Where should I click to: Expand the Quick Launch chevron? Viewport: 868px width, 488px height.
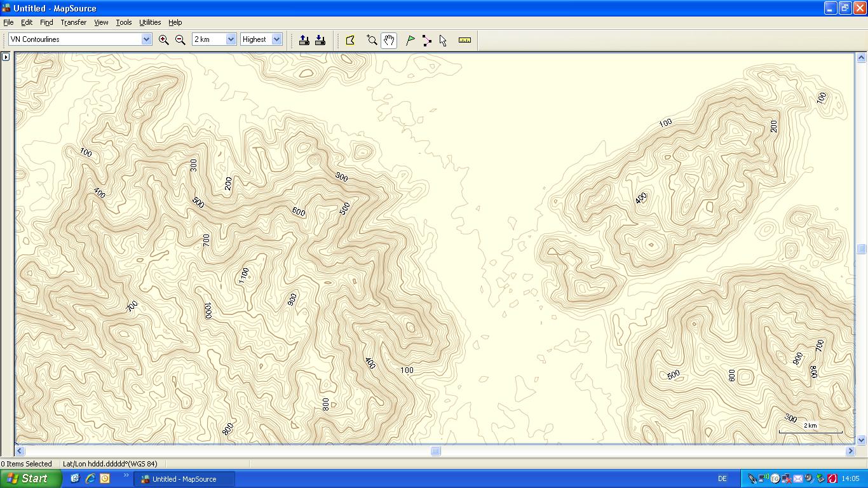[x=126, y=475]
